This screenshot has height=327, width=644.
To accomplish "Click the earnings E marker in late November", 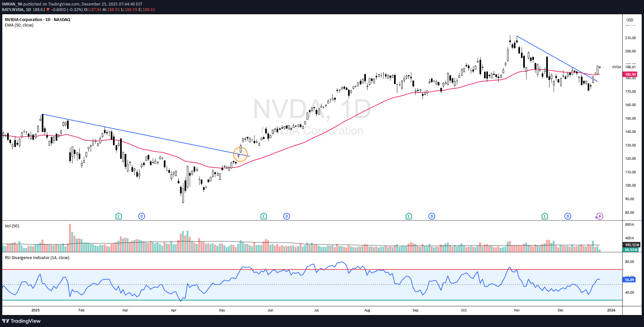I will coord(545,216).
